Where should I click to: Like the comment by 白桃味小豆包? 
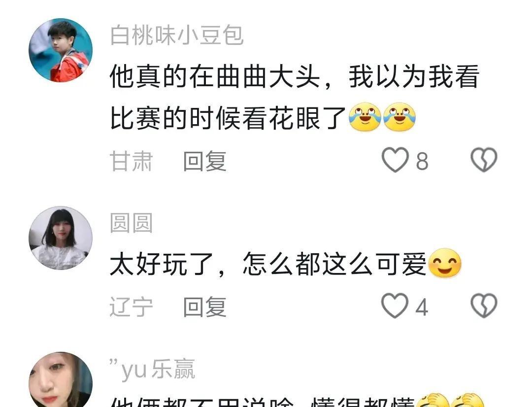395,160
